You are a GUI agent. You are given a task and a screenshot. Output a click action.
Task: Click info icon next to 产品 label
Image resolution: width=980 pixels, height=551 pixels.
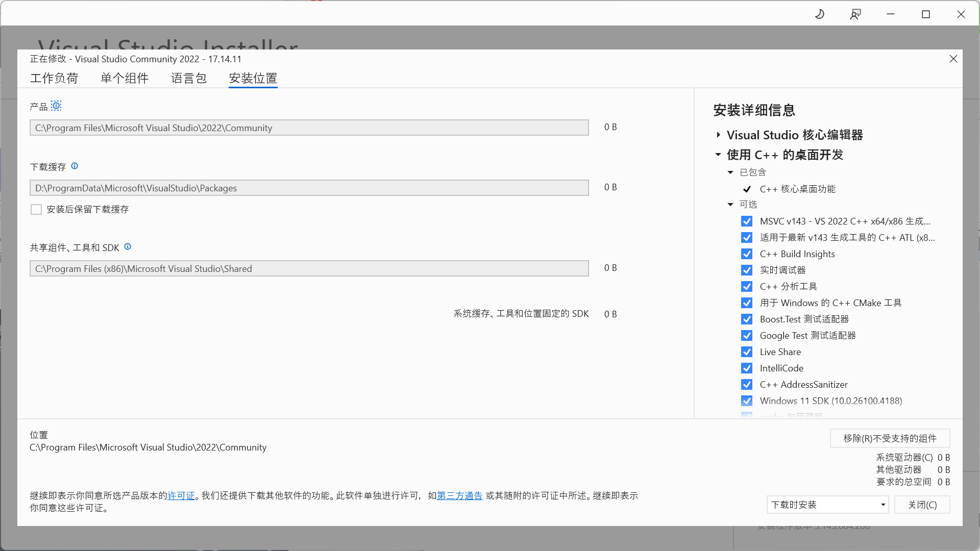pos(56,106)
